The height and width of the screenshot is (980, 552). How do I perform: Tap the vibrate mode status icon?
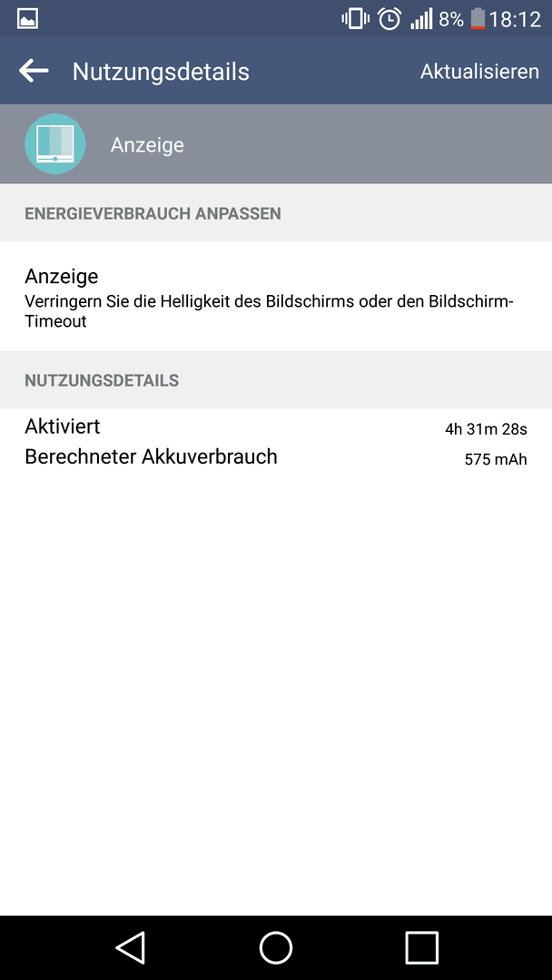coord(355,19)
